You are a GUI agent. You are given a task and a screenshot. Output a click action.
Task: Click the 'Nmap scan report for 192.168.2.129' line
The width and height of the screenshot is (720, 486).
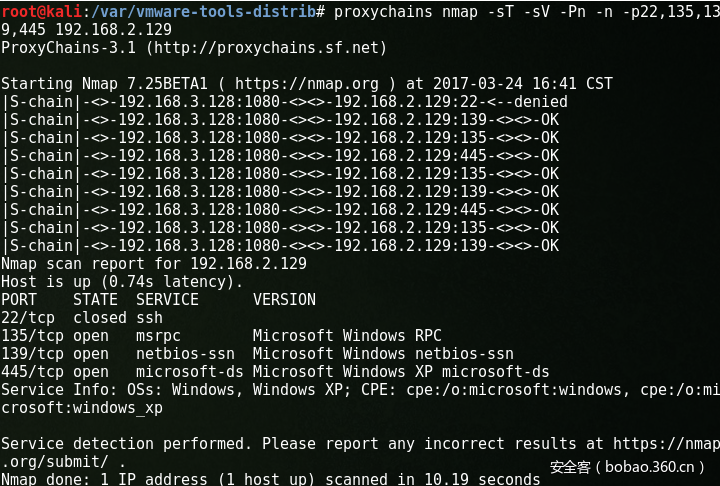(x=153, y=264)
